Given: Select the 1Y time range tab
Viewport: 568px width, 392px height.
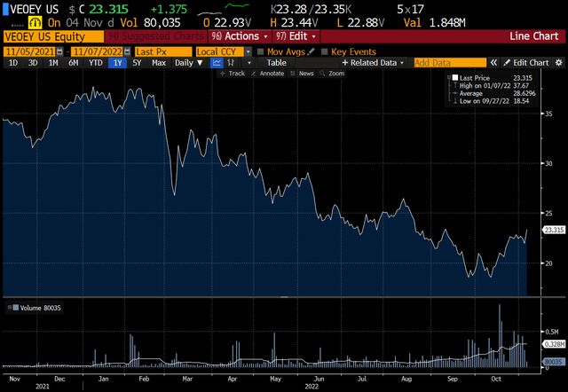Looking at the screenshot, I should coord(118,63).
